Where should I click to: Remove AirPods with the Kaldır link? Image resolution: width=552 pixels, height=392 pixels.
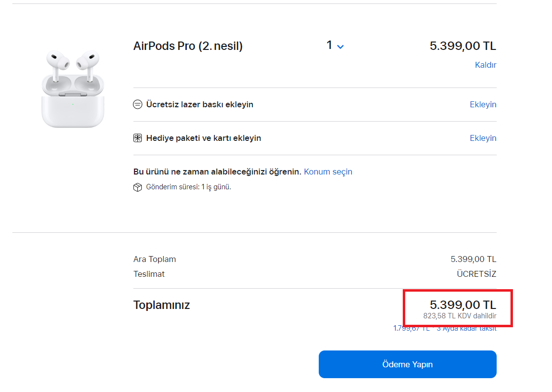point(485,65)
